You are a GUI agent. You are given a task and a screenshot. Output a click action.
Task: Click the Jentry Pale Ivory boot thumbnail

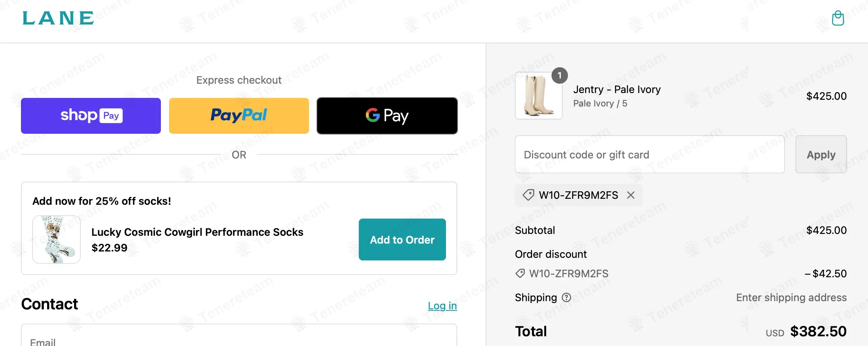click(x=538, y=96)
